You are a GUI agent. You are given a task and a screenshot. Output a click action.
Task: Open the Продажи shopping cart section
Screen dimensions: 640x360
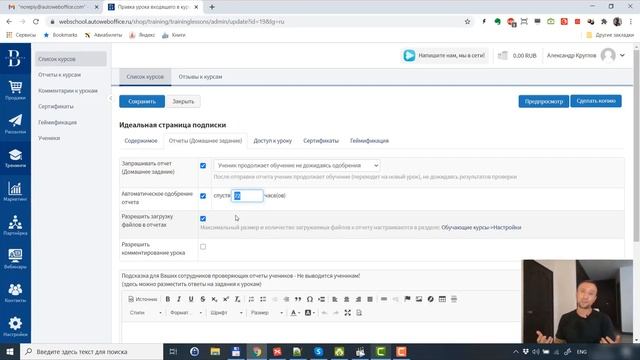click(15, 90)
